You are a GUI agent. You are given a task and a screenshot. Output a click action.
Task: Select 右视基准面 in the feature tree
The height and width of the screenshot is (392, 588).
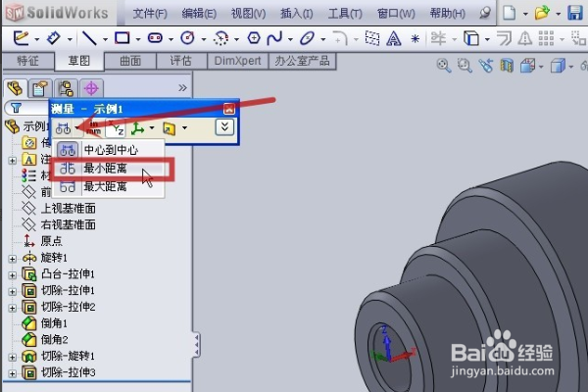tap(69, 224)
